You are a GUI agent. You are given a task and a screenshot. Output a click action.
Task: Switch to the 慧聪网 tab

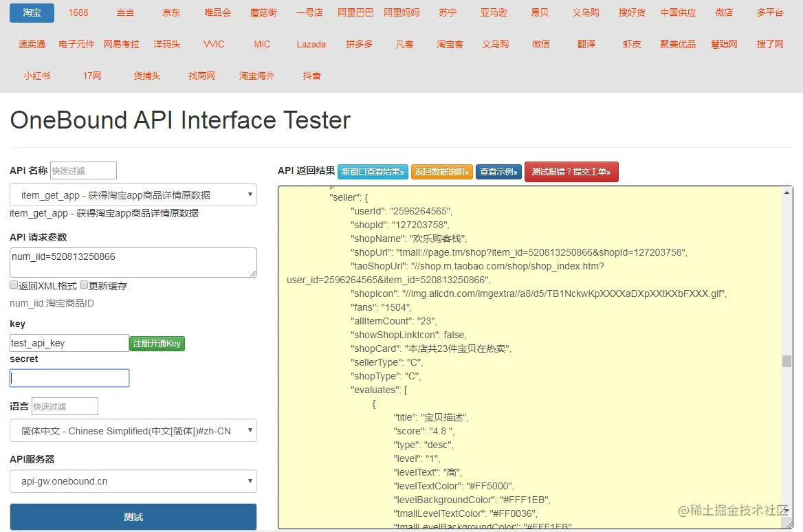(724, 44)
